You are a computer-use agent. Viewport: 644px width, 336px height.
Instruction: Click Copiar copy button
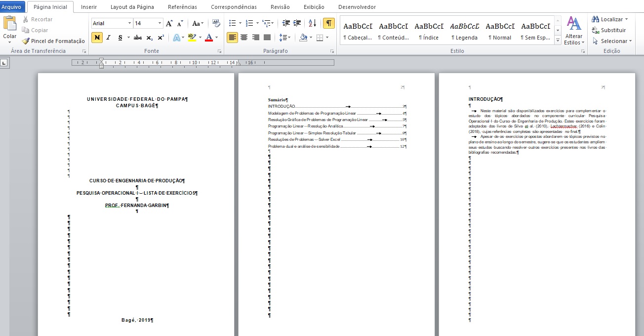(35, 30)
